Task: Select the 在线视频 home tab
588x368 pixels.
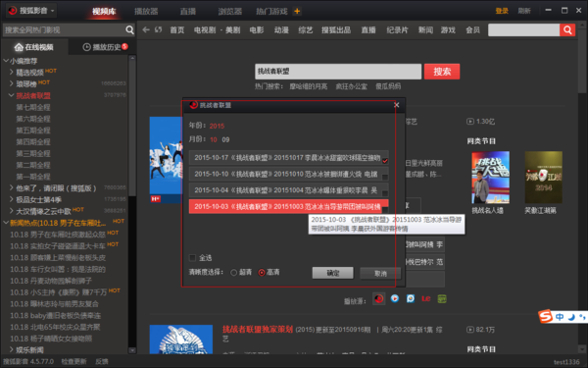Action: [34, 47]
